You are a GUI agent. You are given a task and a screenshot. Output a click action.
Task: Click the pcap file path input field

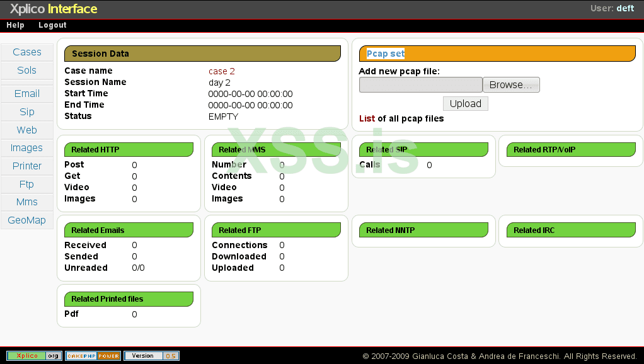coord(420,84)
